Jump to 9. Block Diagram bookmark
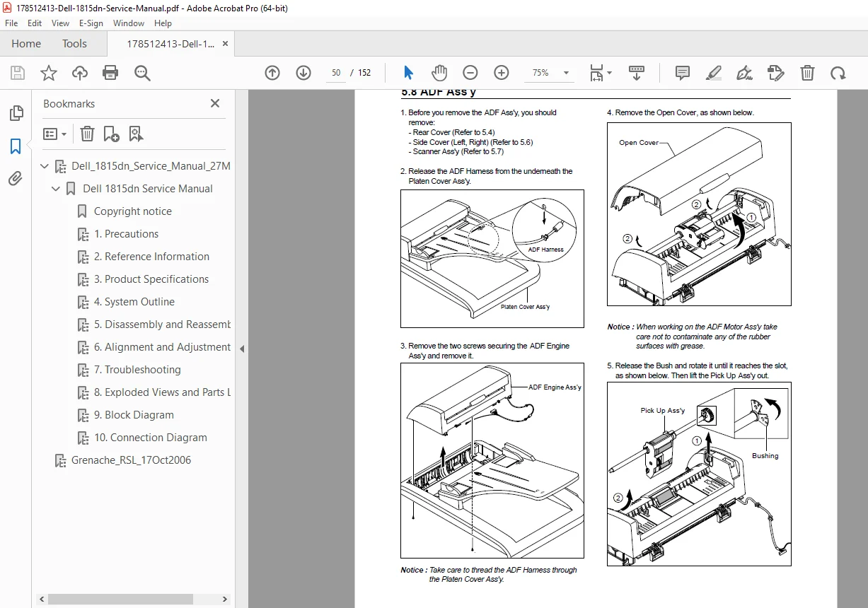The image size is (868, 608). click(134, 415)
